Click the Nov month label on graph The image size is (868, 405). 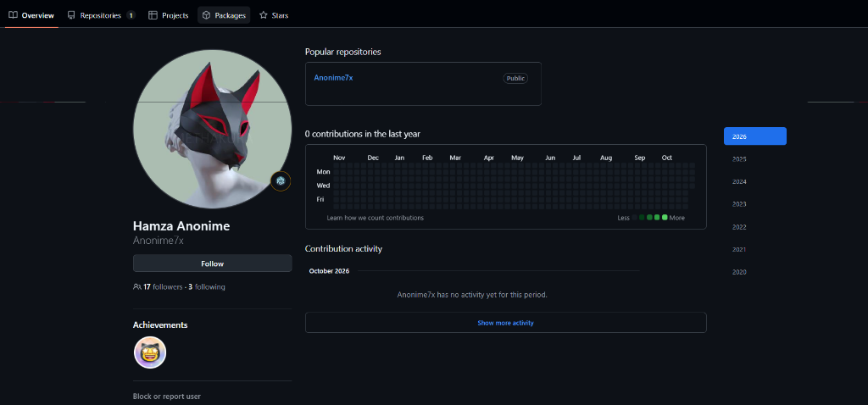[x=339, y=158]
